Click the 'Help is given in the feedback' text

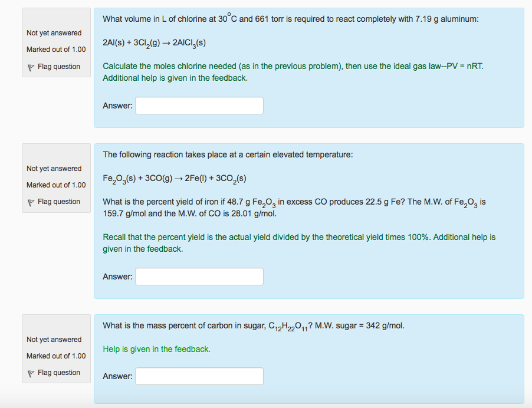coord(156,349)
